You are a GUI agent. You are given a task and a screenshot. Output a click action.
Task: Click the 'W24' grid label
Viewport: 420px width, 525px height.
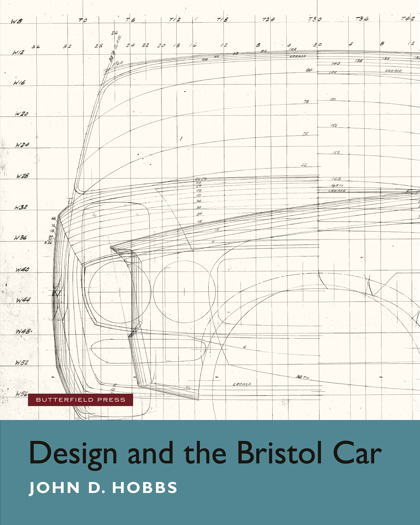click(23, 145)
